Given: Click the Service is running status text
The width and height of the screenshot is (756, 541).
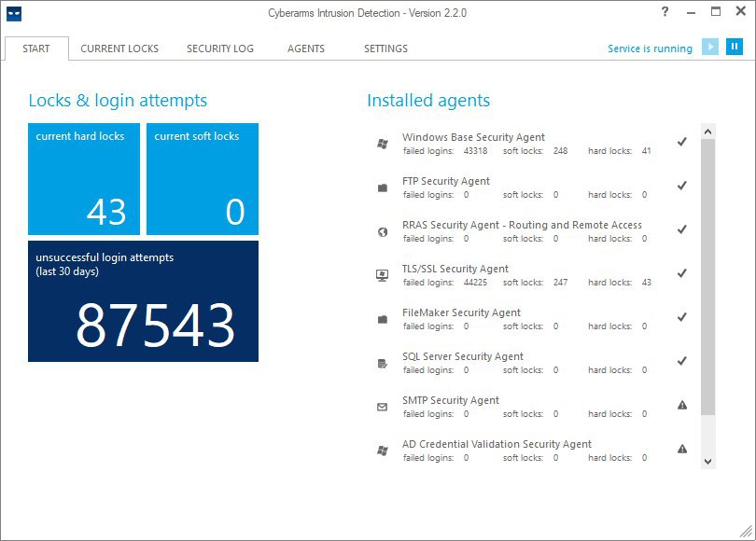Looking at the screenshot, I should pyautogui.click(x=650, y=49).
